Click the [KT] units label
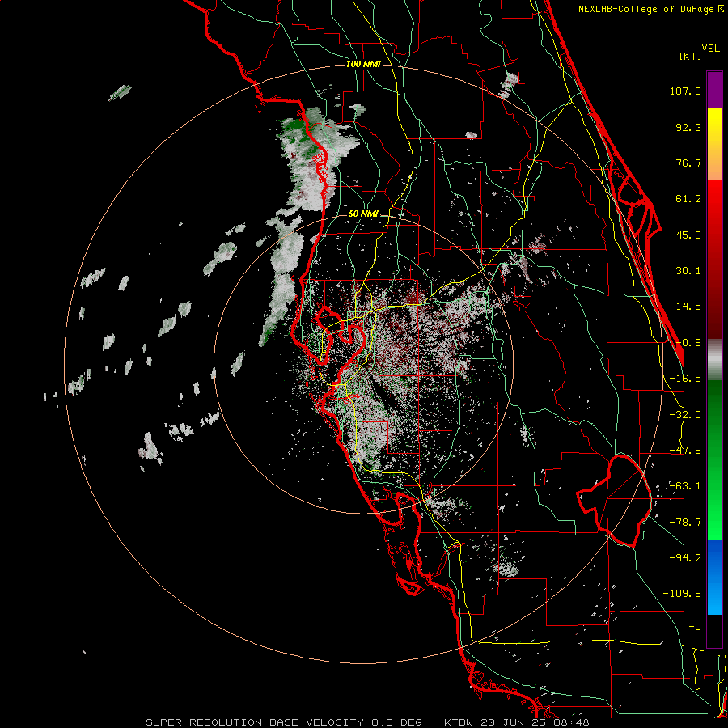 [x=690, y=56]
